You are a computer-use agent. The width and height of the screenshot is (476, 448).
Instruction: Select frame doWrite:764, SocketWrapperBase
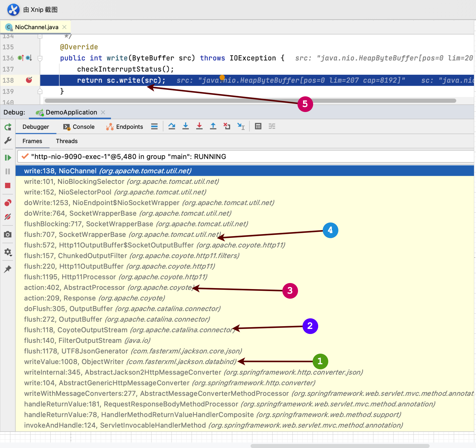tap(245, 213)
